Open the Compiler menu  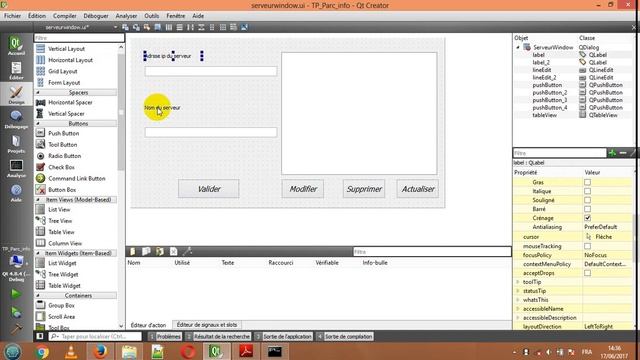[64, 16]
